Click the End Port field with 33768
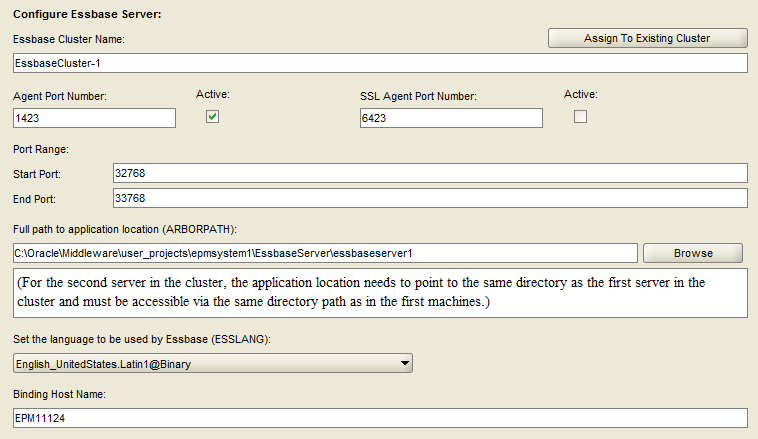 tap(430, 198)
